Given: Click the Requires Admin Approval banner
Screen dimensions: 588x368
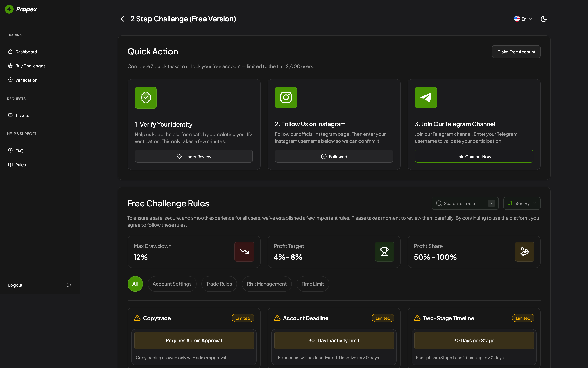Looking at the screenshot, I should [194, 341].
